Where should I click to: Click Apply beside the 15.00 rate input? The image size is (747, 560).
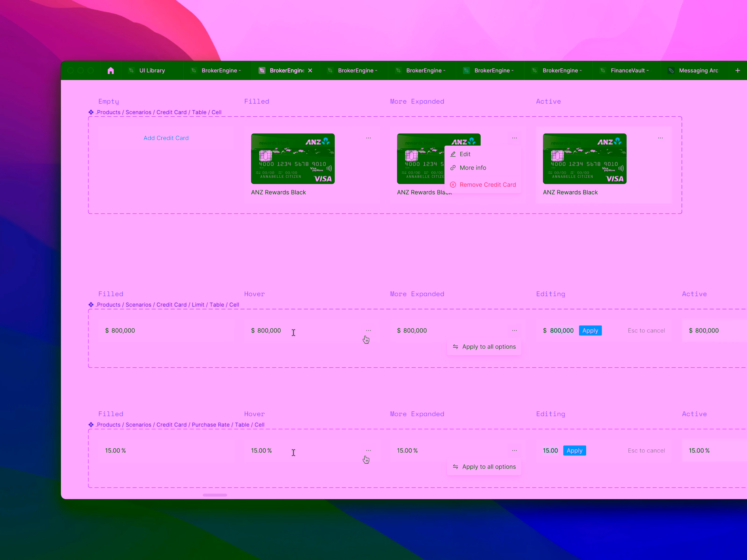[574, 450]
